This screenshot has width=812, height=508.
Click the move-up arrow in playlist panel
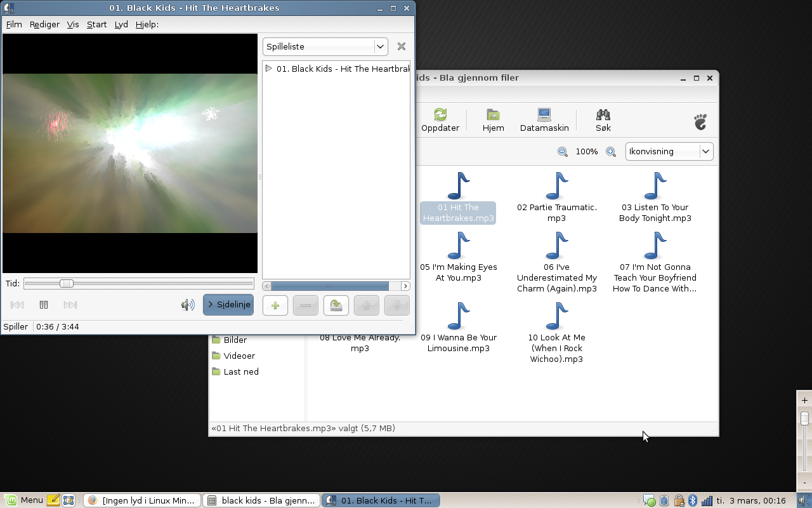pyautogui.click(x=367, y=305)
